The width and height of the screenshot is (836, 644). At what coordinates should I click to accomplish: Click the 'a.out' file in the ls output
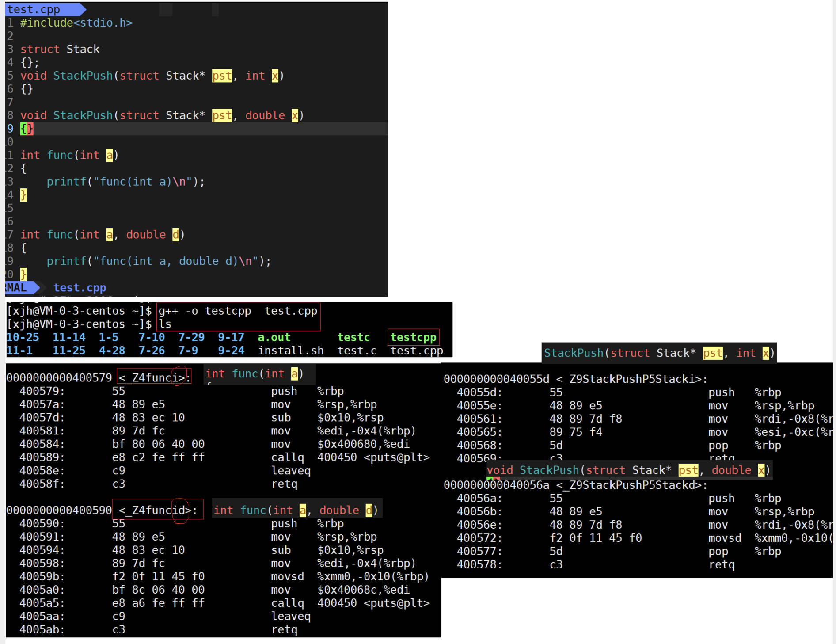(274, 337)
